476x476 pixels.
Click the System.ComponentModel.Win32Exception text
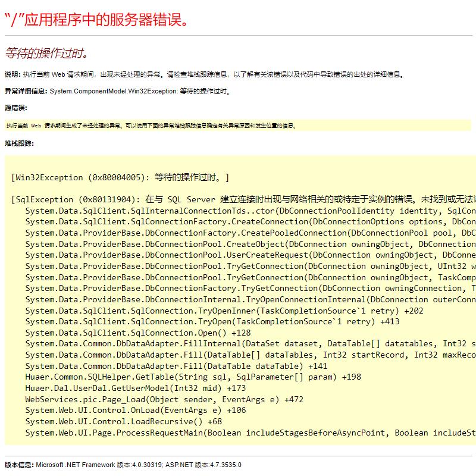pos(113,92)
